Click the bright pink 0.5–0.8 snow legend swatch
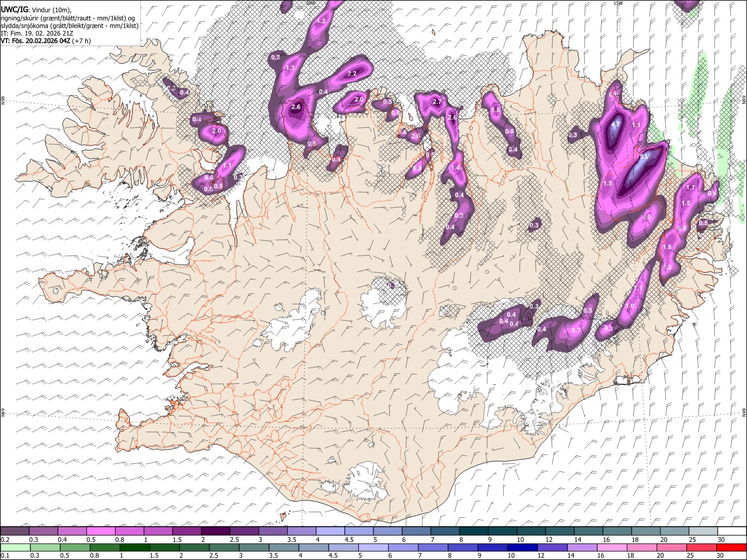 101,531
